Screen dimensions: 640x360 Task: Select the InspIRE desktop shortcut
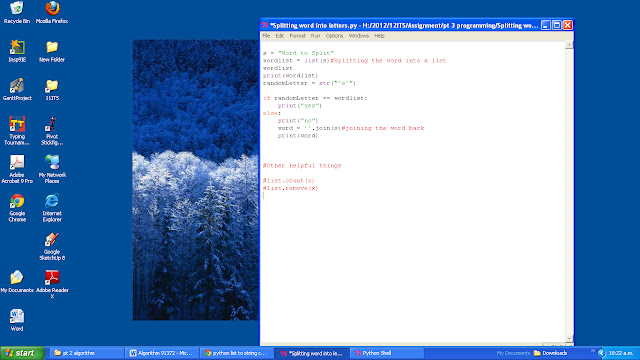click(17, 51)
